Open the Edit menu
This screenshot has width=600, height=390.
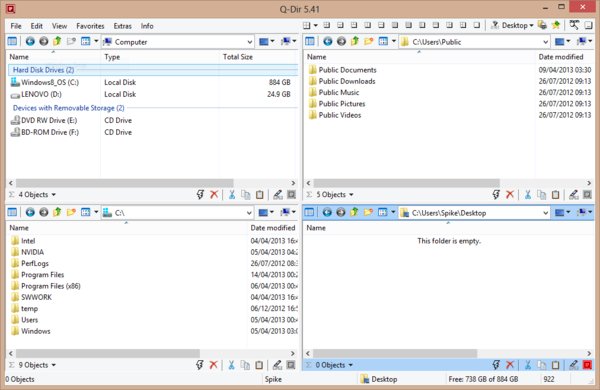[x=36, y=26]
